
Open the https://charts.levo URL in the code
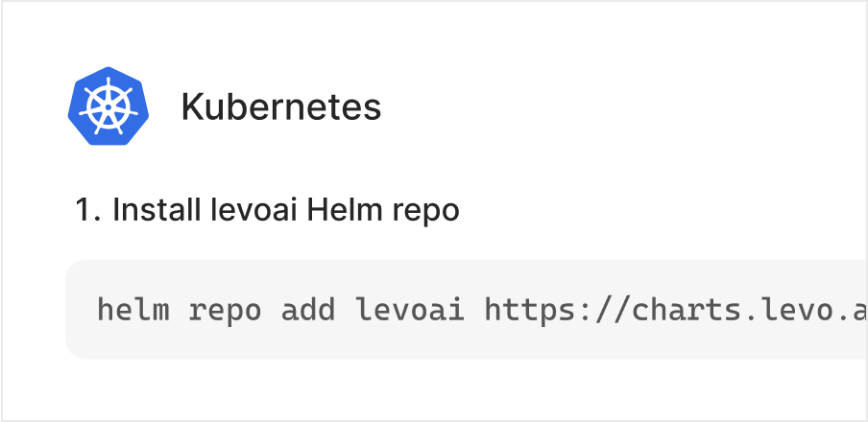[672, 311]
